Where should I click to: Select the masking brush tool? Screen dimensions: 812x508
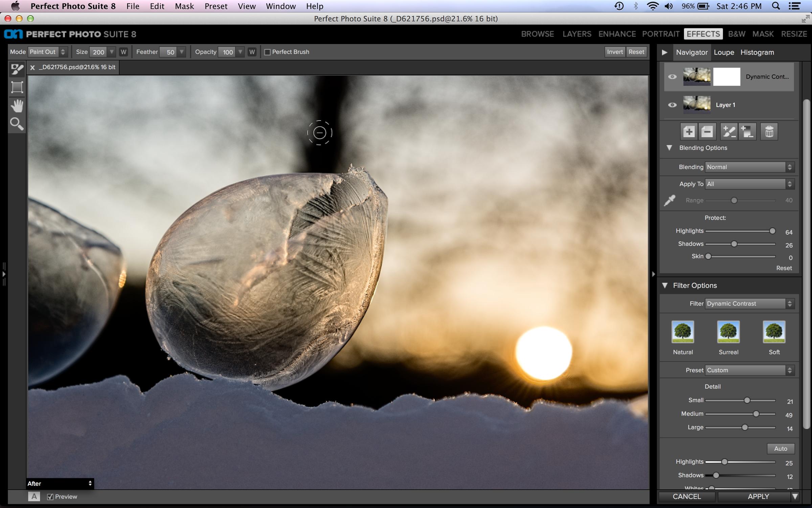[x=17, y=69]
